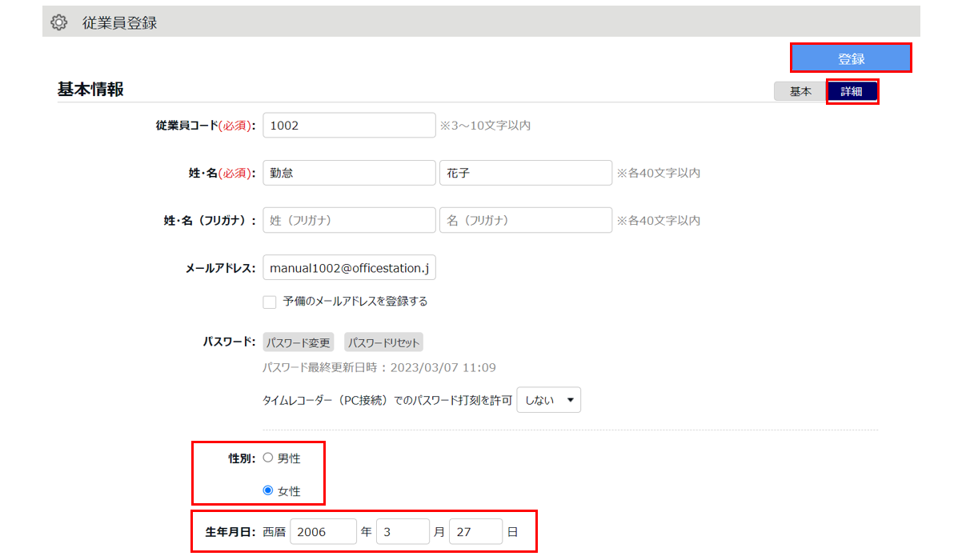Click the ※3～10文字以内 hint text
Screen dimensions: 962x560
click(x=485, y=126)
